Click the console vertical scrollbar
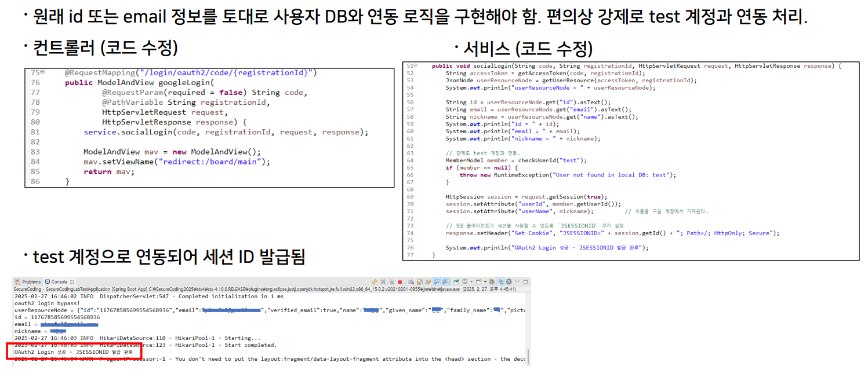 tap(528, 355)
